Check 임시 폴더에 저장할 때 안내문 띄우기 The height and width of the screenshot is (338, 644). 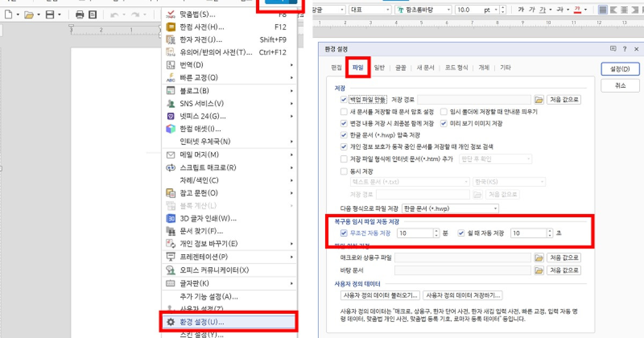click(x=444, y=112)
